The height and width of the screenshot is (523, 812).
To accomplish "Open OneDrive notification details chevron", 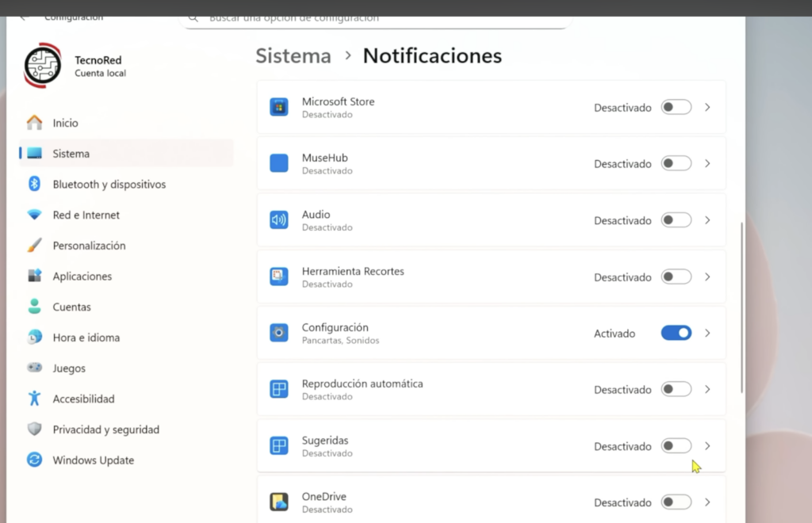I will click(x=707, y=502).
